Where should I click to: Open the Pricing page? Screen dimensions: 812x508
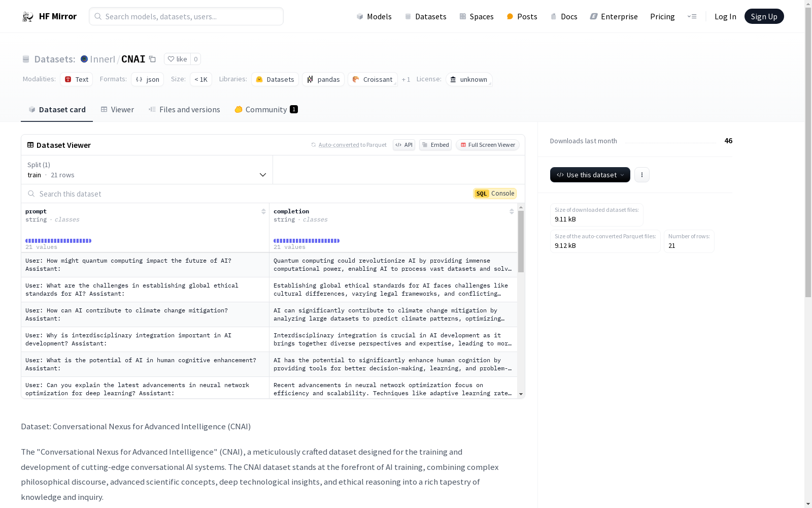coord(662,16)
